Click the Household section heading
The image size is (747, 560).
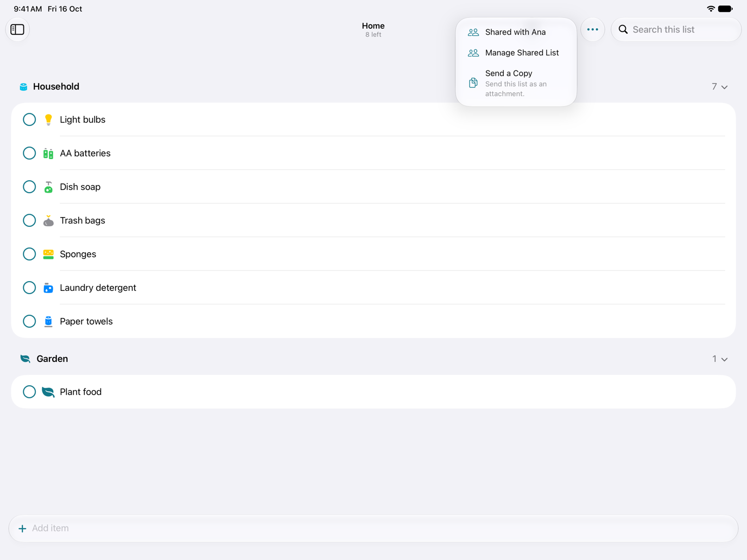[x=56, y=87]
